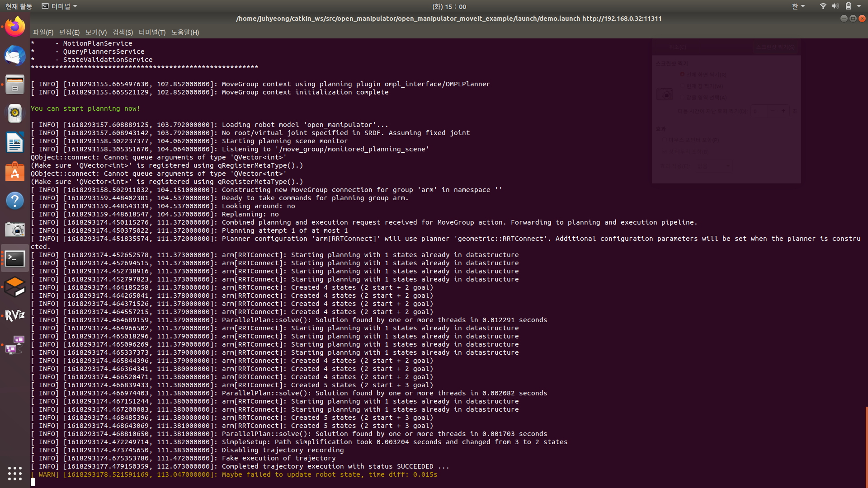Open Firefox from the dock
The width and height of the screenshot is (868, 488).
[x=15, y=27]
